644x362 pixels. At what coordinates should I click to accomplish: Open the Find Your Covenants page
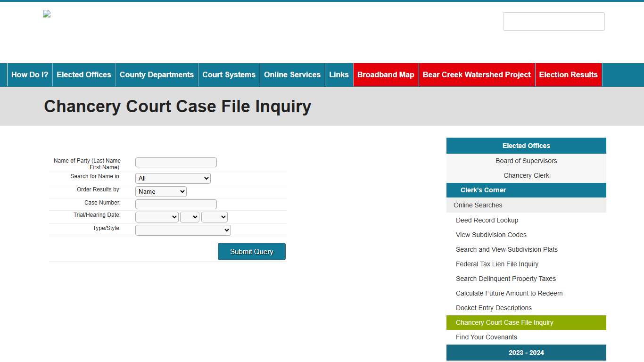pos(486,337)
